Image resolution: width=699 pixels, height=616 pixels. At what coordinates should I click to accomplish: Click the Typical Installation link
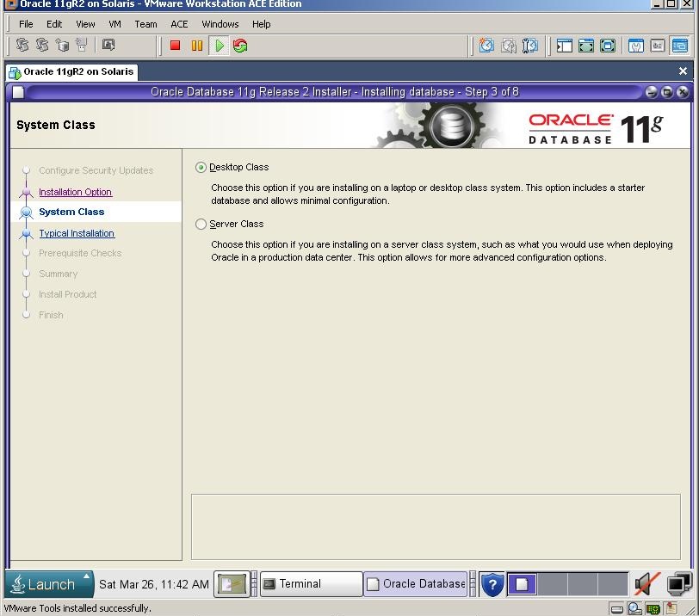coord(77,233)
